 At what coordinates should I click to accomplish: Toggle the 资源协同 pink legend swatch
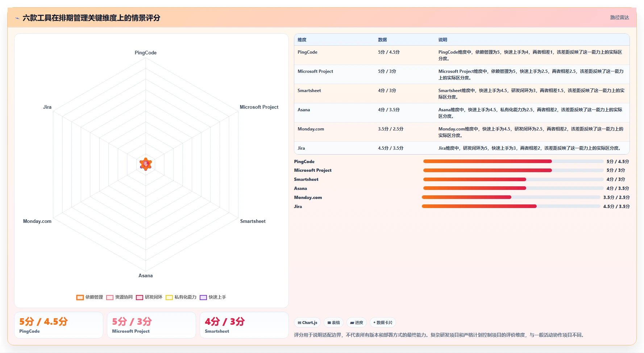point(110,297)
